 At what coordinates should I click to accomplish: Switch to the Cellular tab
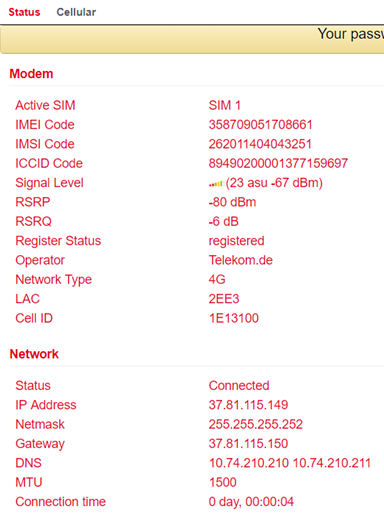[x=76, y=12]
